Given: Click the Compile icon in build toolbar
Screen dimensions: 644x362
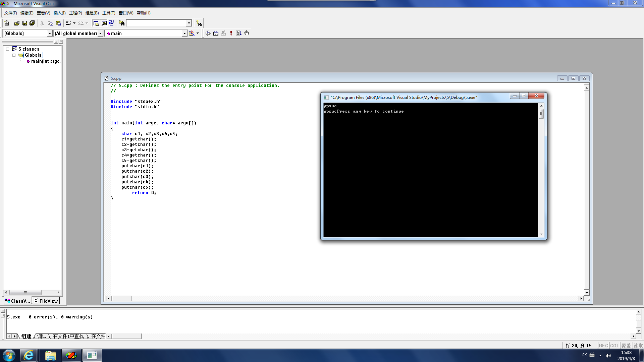Looking at the screenshot, I should (208, 33).
